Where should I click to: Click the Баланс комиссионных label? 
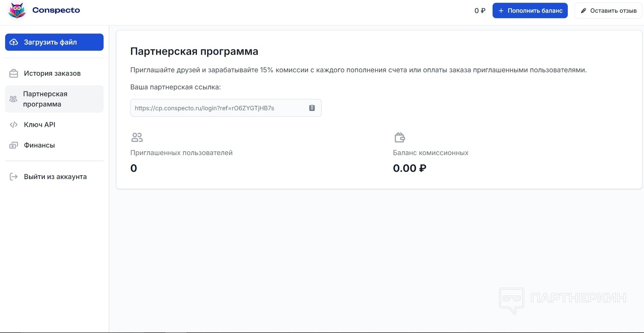(430, 153)
